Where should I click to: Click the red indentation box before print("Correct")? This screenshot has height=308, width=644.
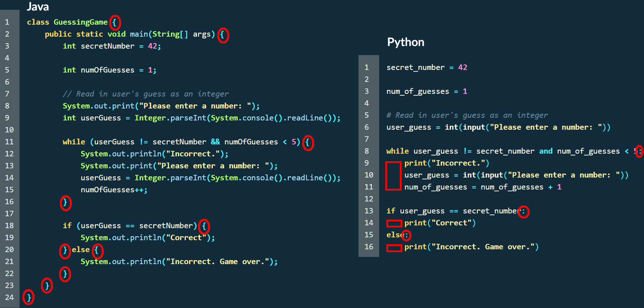394,223
